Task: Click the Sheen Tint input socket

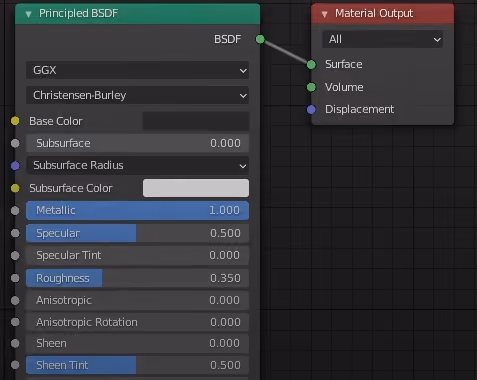Action: [x=15, y=365]
